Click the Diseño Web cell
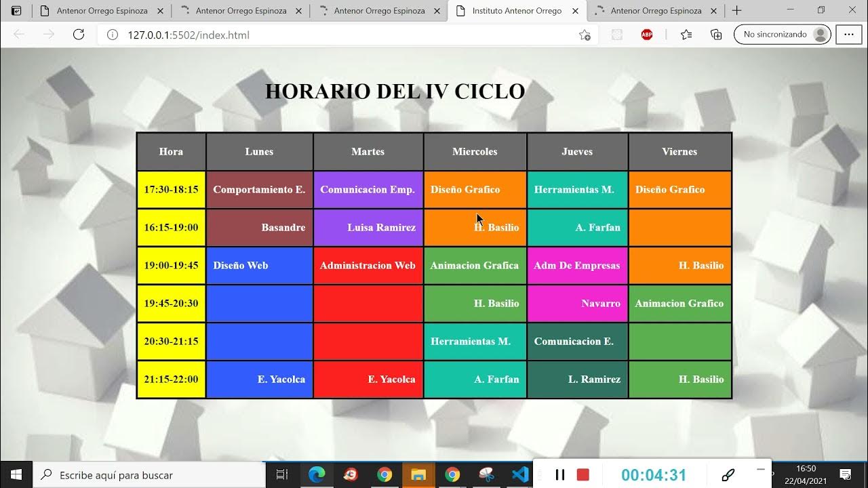This screenshot has width=868, height=488. (x=259, y=266)
